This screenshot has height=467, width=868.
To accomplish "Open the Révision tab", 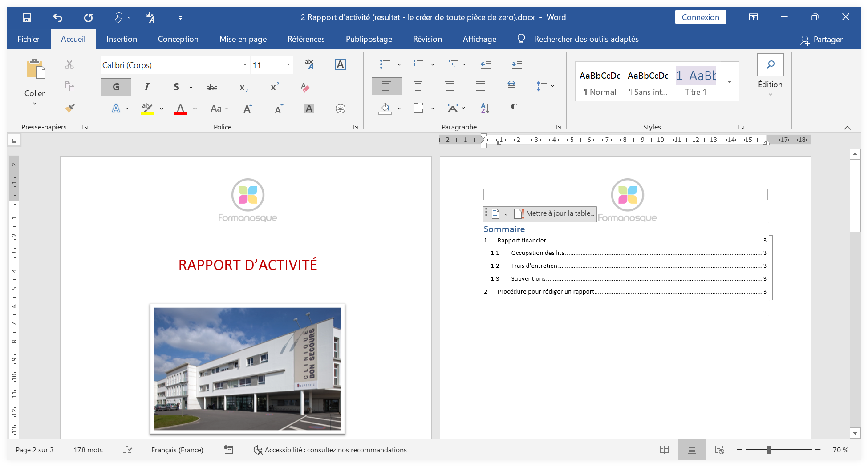I will point(427,39).
